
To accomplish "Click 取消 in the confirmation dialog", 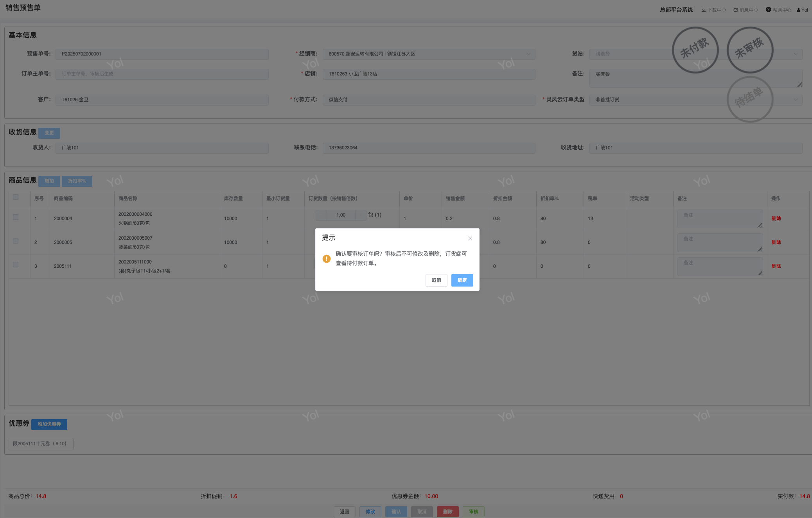I will click(x=436, y=280).
